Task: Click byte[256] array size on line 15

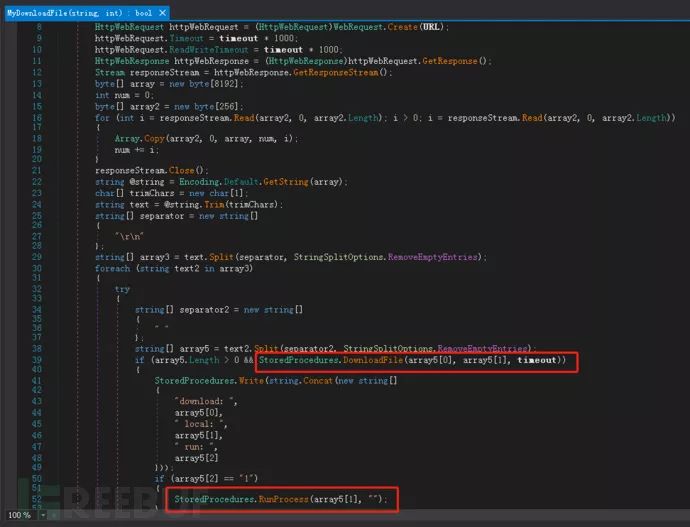Action: pos(216,106)
